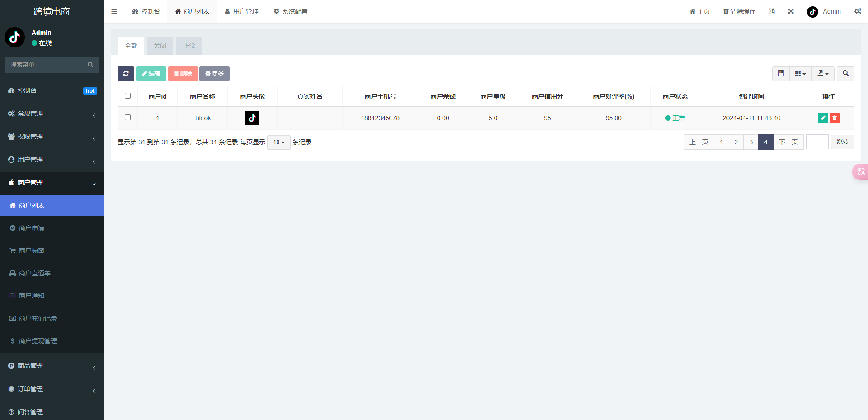Click the sidebar search magnifier icon

point(90,65)
